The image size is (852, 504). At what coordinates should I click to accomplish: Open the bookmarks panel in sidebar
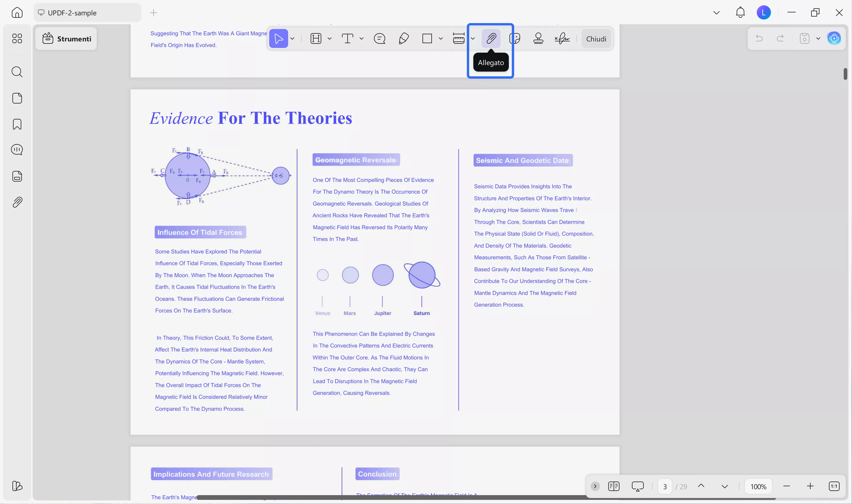click(17, 124)
